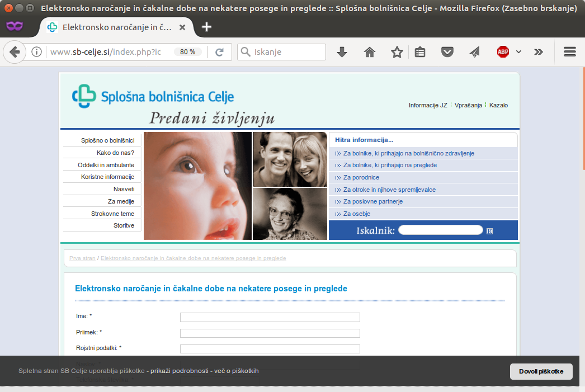585x392 pixels.
Task: Open a new tab with plus button
Action: coord(206,27)
